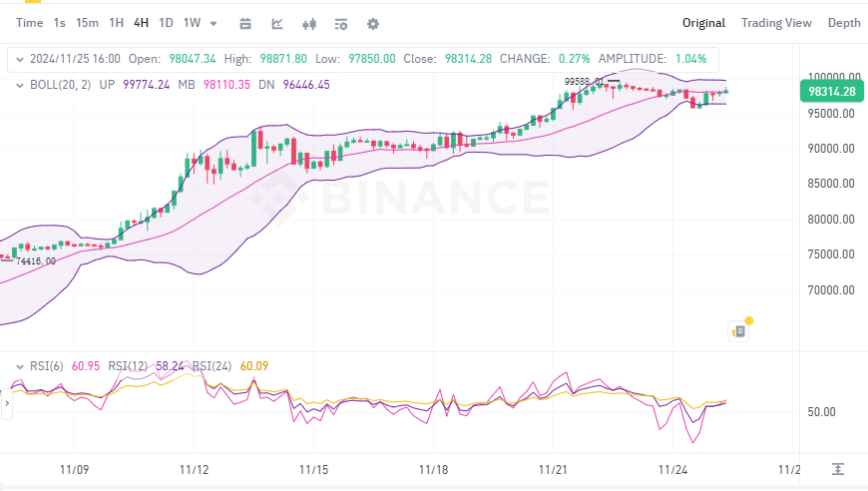Switch to the 15m interval
Viewport: 868px width, 491px height.
(x=87, y=23)
